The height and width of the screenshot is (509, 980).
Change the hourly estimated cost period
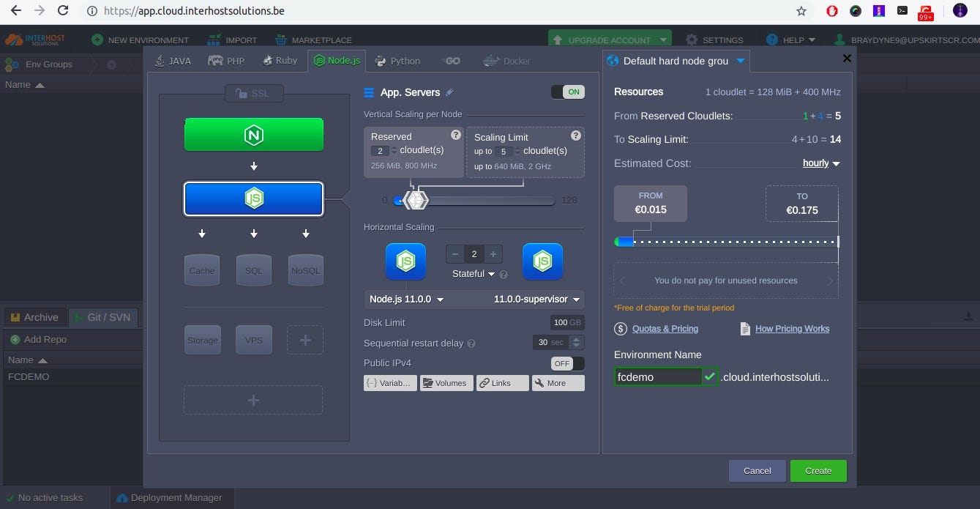(x=821, y=163)
